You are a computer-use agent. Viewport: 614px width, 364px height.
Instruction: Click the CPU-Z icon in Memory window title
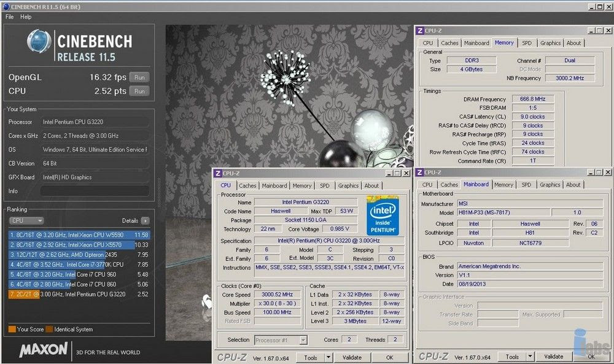pos(420,31)
